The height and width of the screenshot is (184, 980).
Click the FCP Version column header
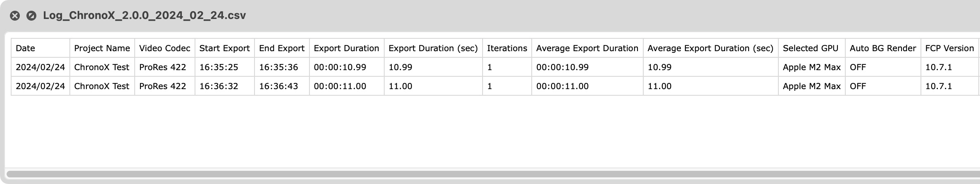(x=950, y=48)
